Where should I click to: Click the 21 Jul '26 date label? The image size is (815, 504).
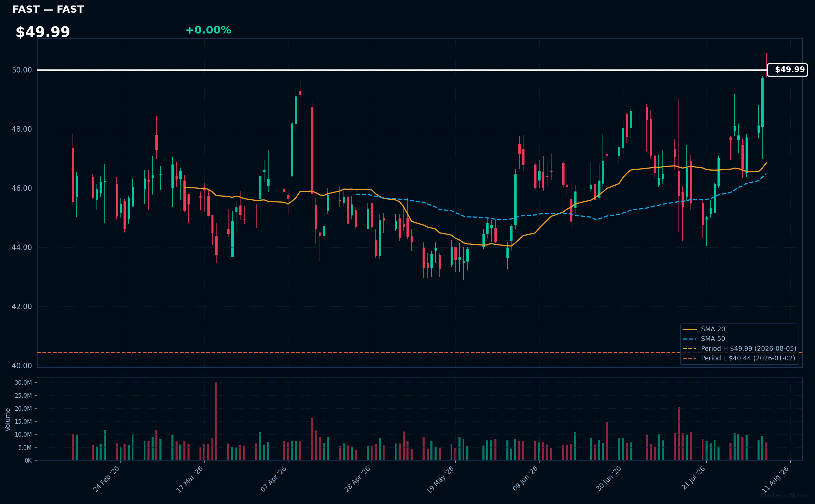pos(693,478)
